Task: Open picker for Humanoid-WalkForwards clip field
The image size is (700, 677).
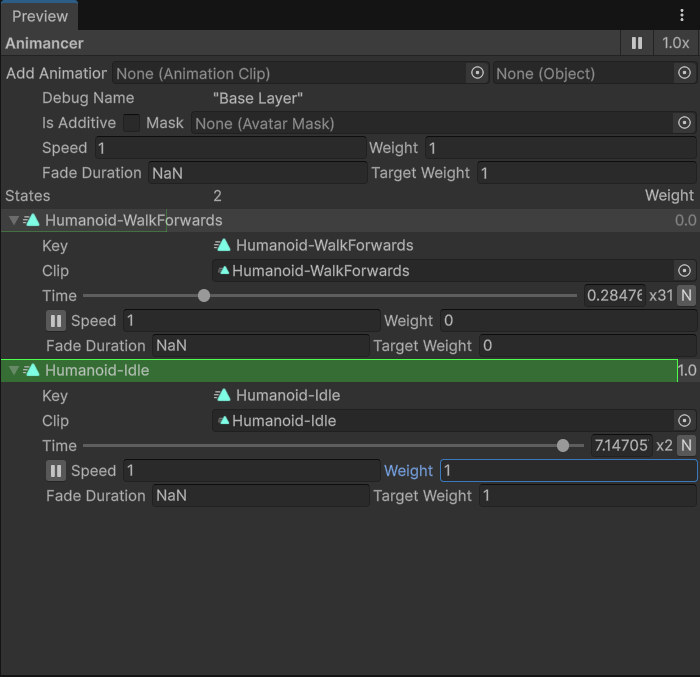Action: pyautogui.click(x=685, y=271)
